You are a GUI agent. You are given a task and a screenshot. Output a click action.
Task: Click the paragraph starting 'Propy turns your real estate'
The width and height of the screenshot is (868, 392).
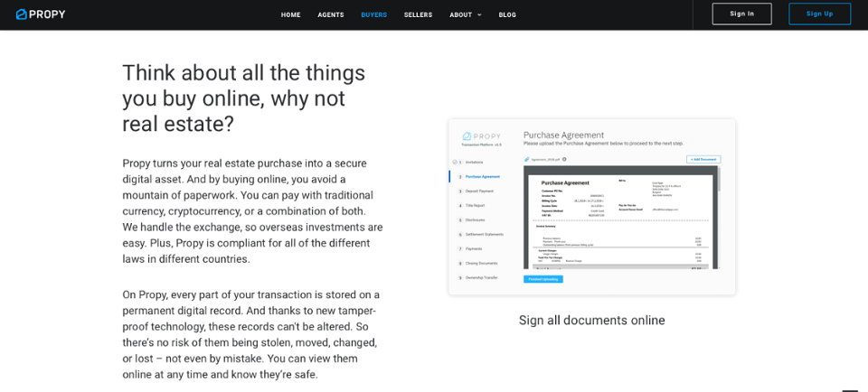[x=252, y=211]
